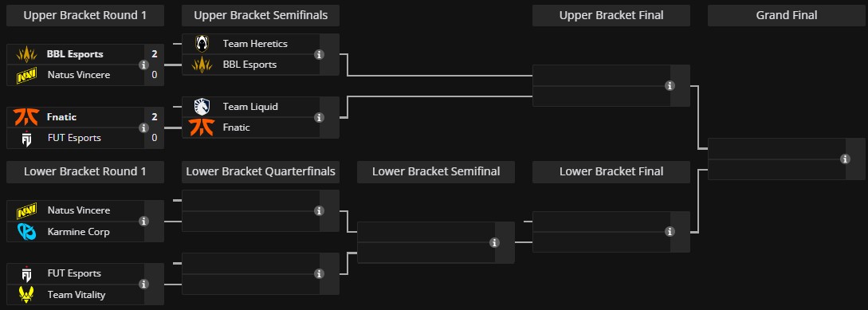Select the Karmine Corp blue logo
The image size is (868, 310).
26,231
